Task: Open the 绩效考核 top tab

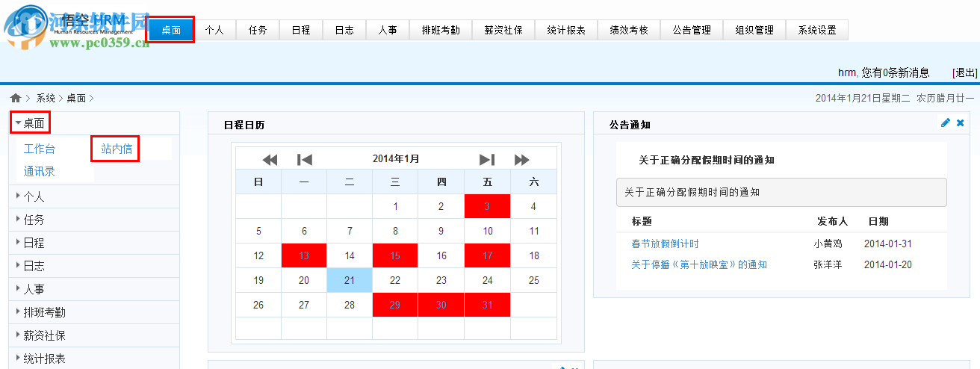Action: [x=628, y=30]
